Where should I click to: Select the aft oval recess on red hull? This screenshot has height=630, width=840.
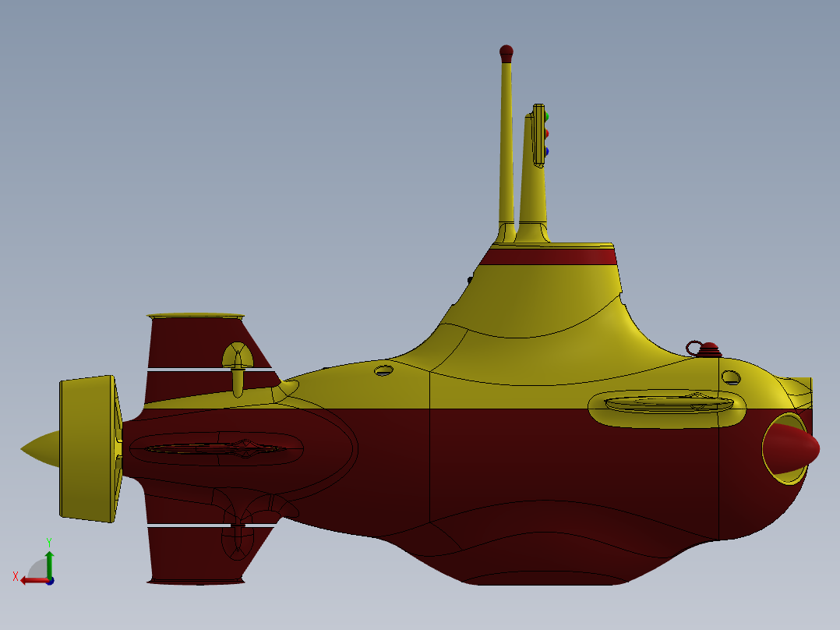click(217, 449)
